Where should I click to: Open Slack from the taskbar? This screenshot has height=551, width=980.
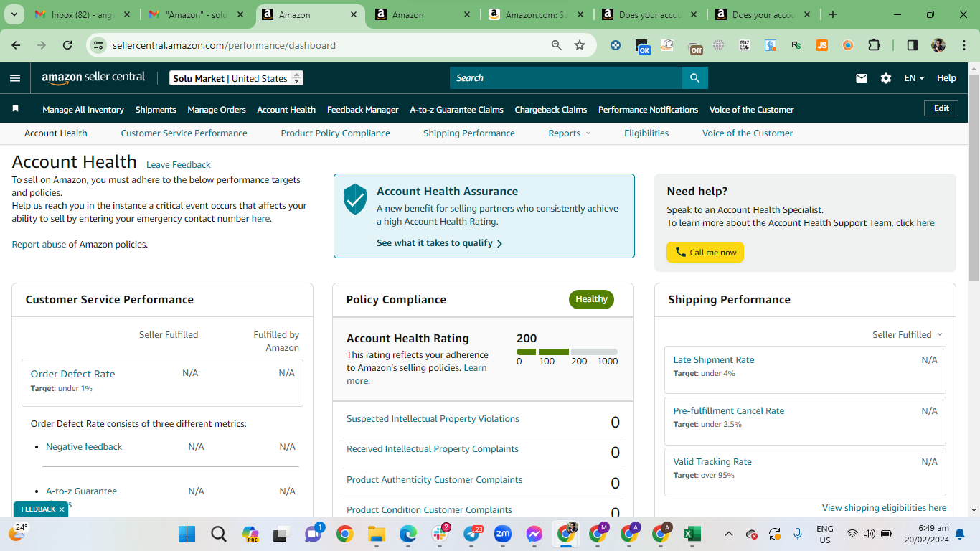click(440, 534)
